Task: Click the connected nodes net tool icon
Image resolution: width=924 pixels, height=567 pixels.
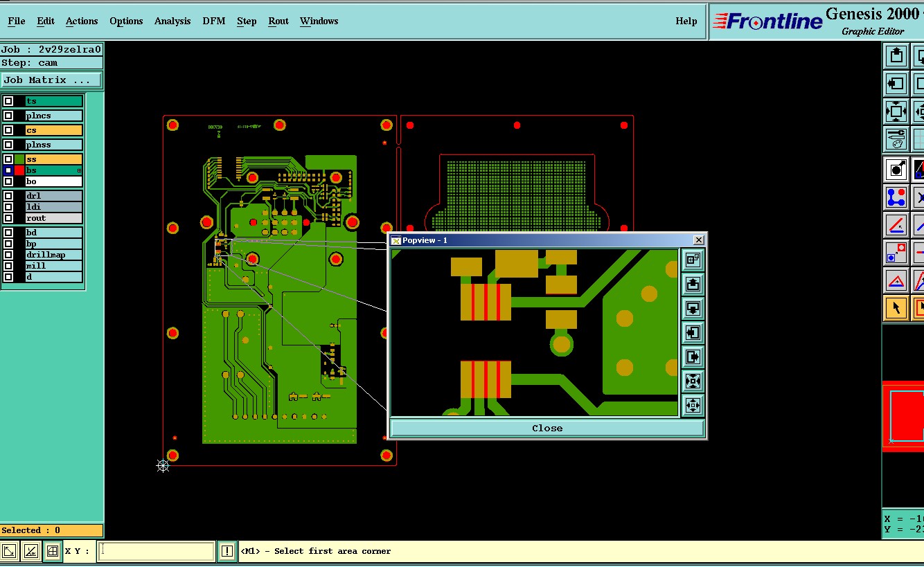Action: 896,197
